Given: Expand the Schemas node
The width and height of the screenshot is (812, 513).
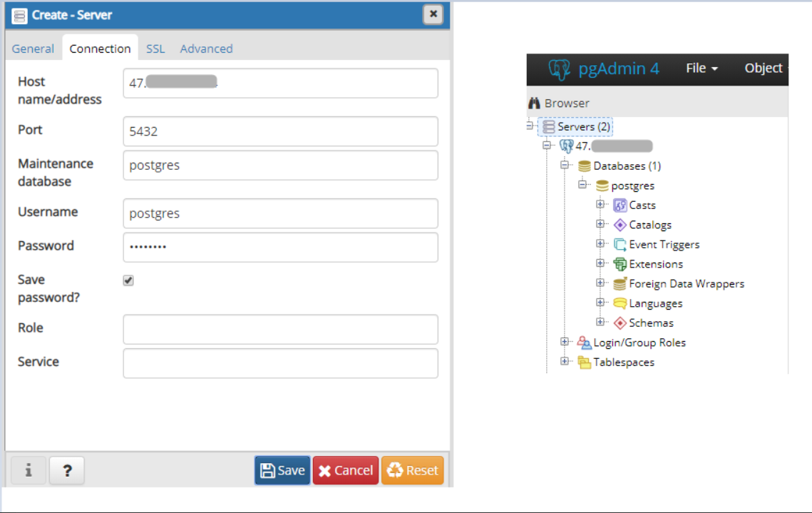Looking at the screenshot, I should tap(600, 322).
